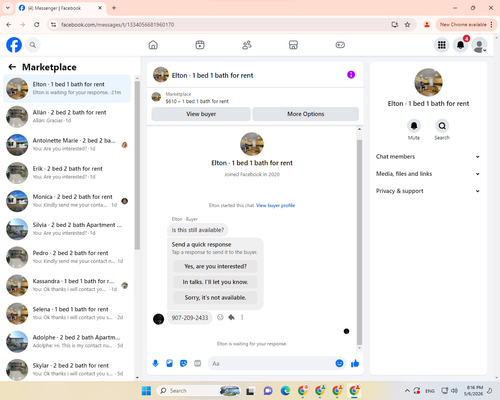Choose a sticker icon in composer
This screenshot has width=500, height=400.
(183, 363)
